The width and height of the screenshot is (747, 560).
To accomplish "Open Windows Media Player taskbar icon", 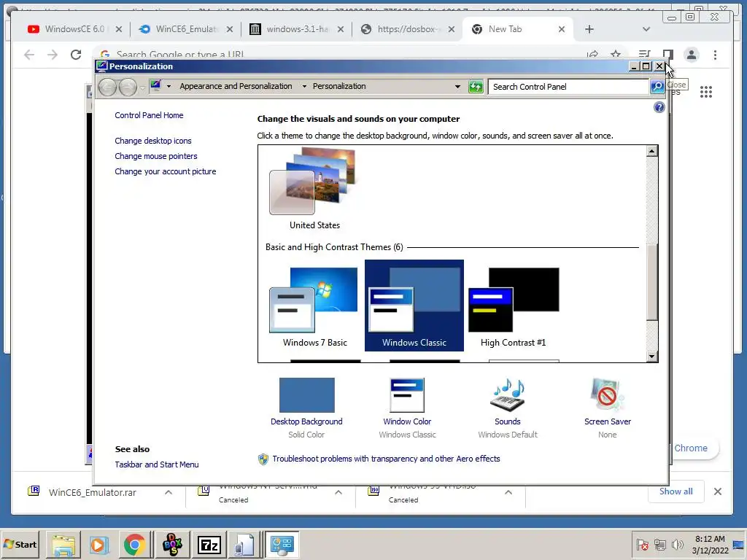I will [x=98, y=545].
